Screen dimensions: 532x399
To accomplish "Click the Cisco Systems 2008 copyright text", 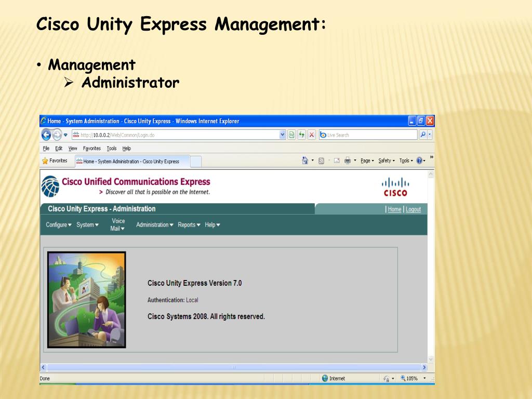I will point(206,316).
